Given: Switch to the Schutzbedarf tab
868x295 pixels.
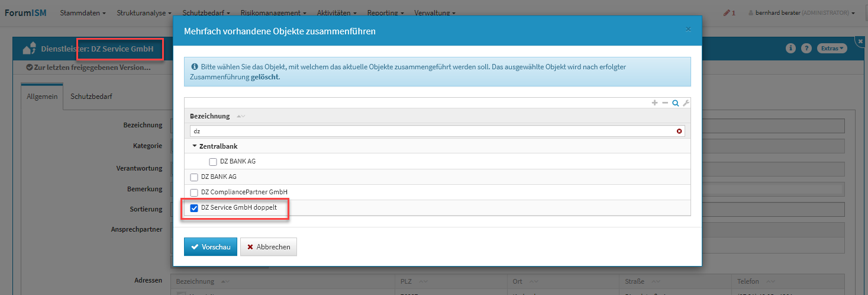Looking at the screenshot, I should (91, 96).
